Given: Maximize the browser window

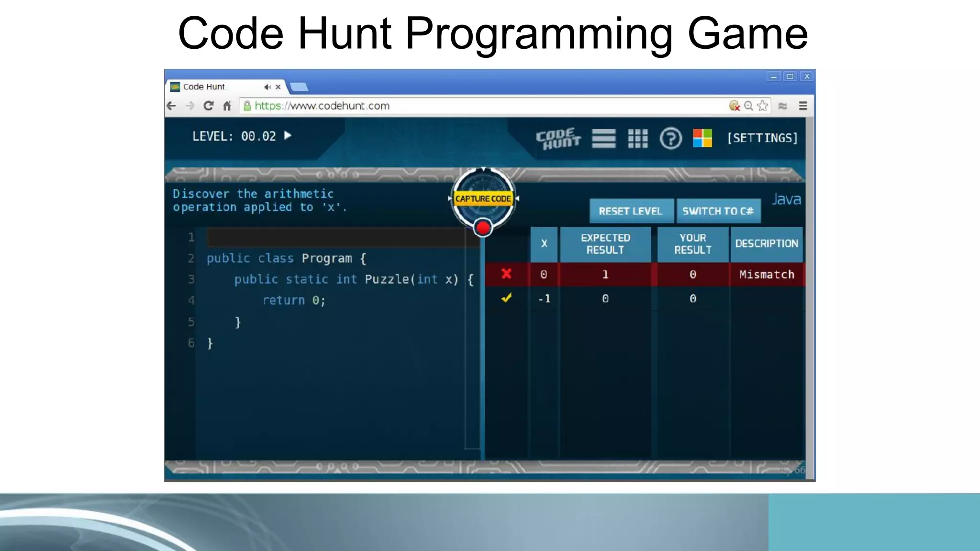Looking at the screenshot, I should pos(790,77).
